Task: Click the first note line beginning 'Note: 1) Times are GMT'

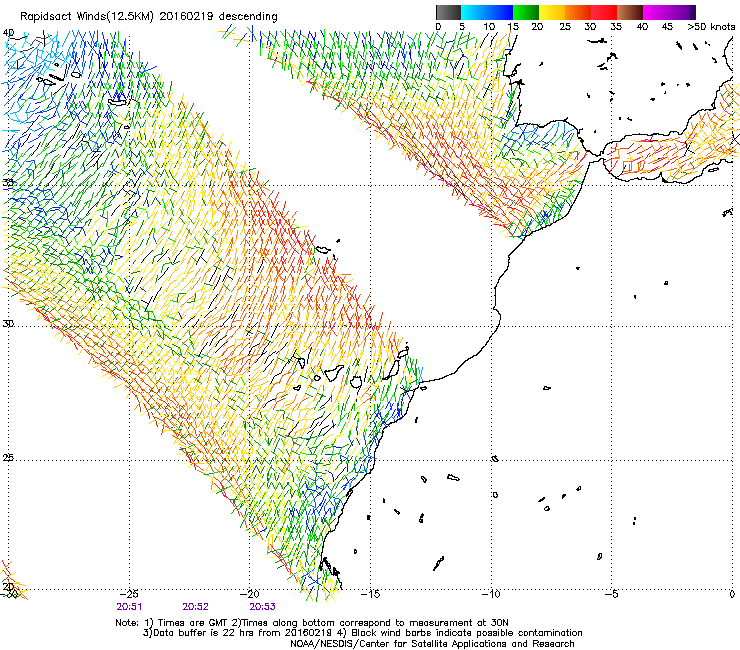Action: [x=312, y=623]
